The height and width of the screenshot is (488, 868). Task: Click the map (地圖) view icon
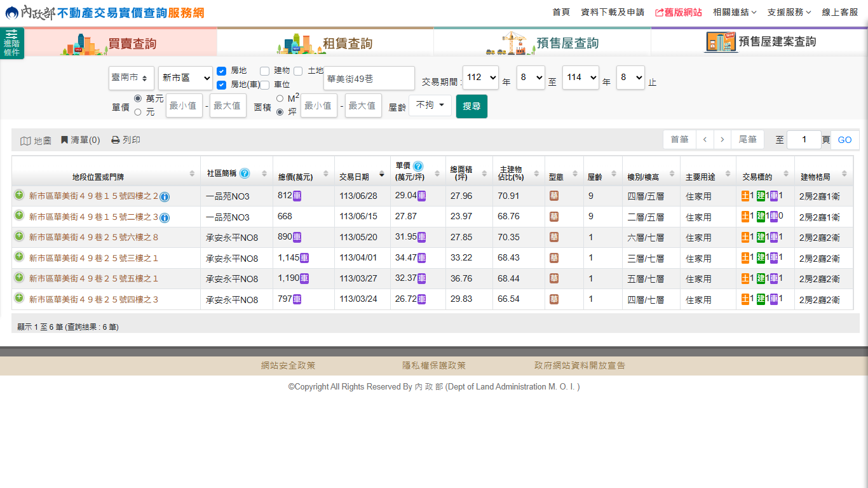26,140
